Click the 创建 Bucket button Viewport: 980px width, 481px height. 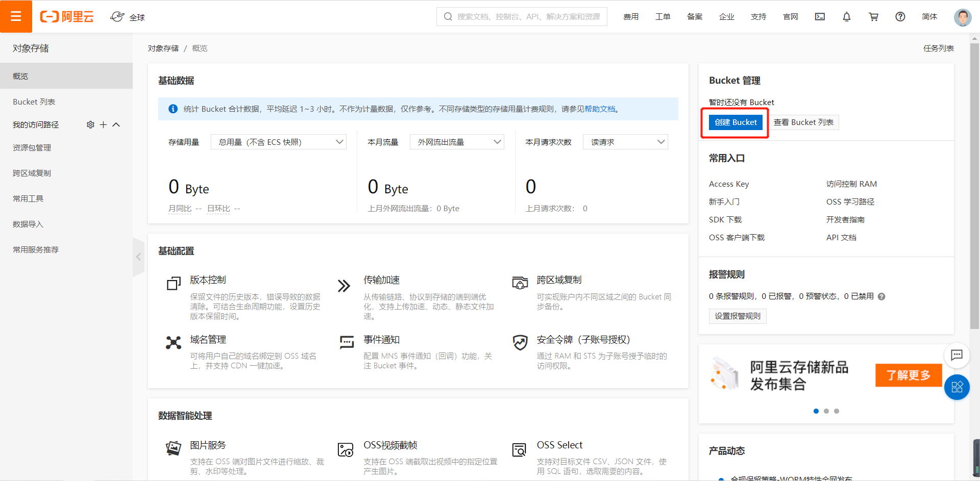pos(736,122)
